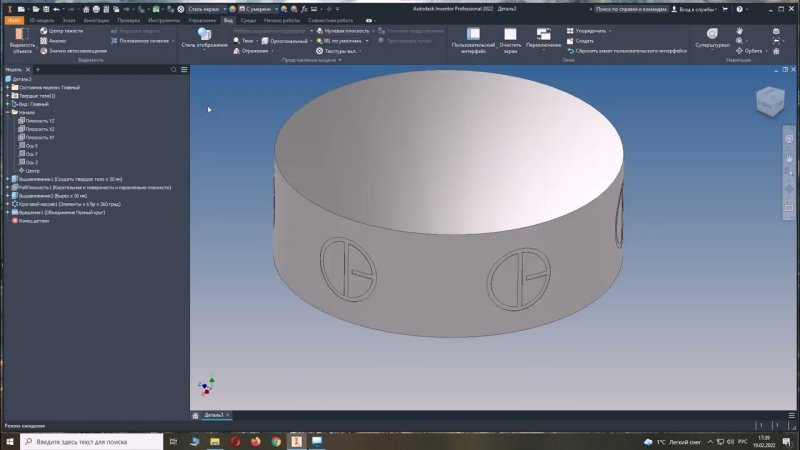Click the Очистить экран button

(510, 35)
